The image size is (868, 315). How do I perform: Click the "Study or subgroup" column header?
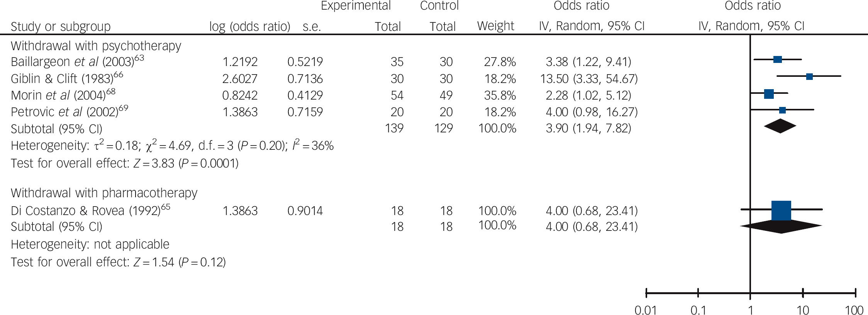click(61, 27)
